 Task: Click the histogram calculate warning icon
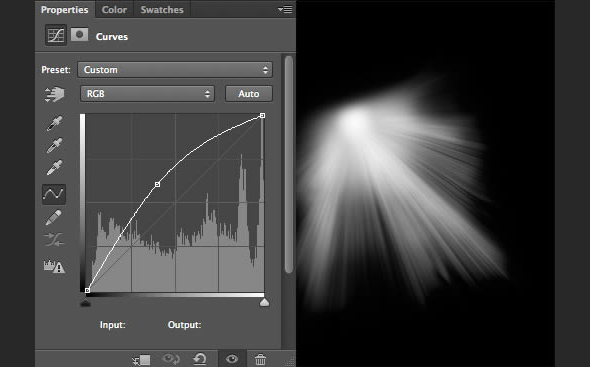pyautogui.click(x=54, y=266)
